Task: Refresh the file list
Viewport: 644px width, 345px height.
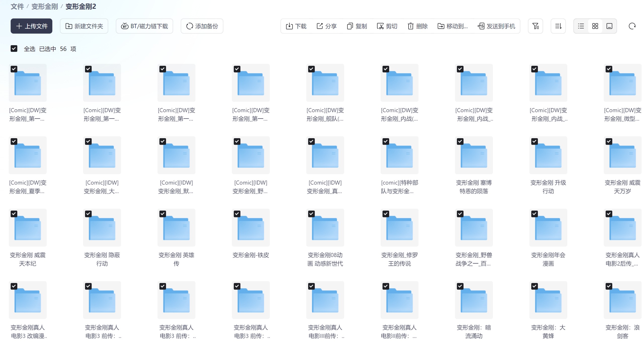Action: [x=632, y=26]
